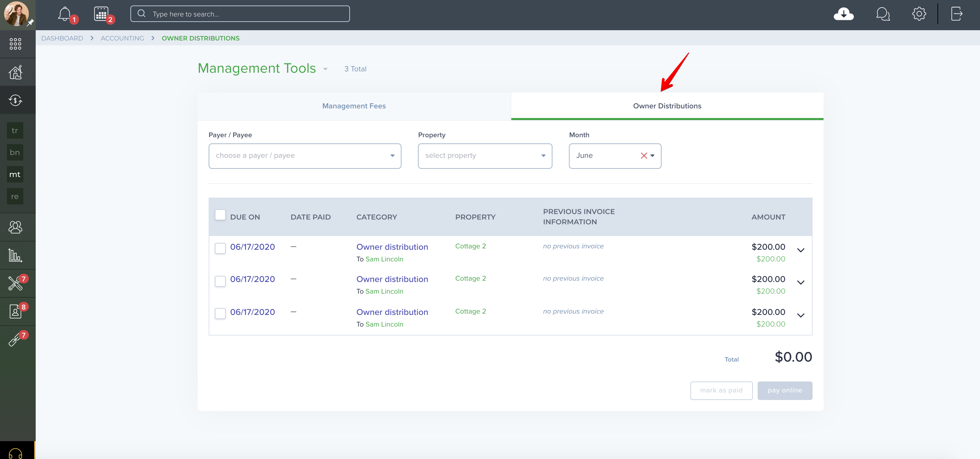
Task: Open first row's Owner distribution link
Action: (x=392, y=247)
